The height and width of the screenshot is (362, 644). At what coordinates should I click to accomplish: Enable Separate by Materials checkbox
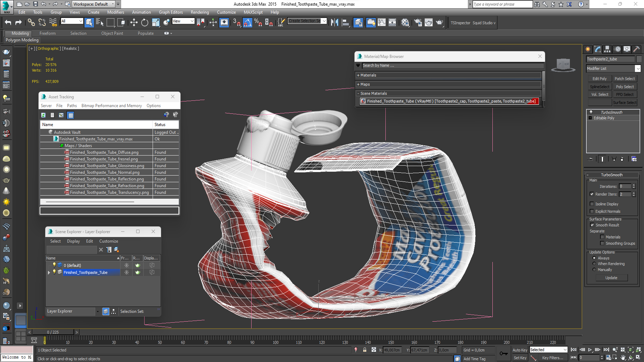point(602,237)
